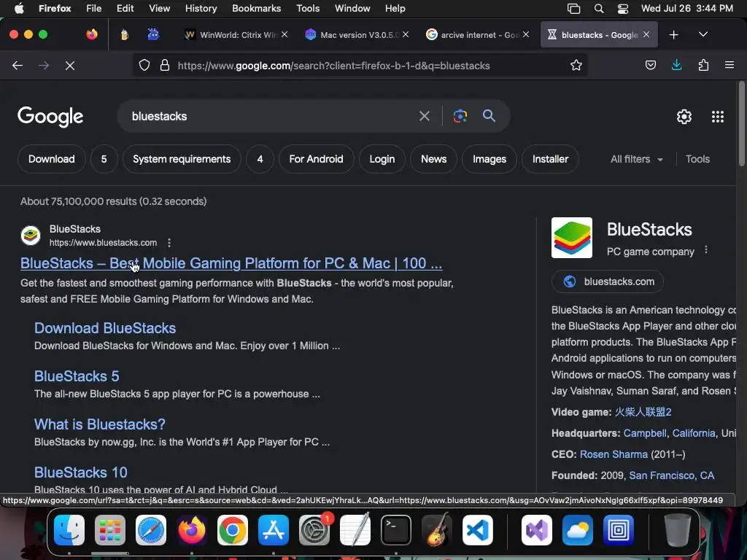
Task: Stop loading the page
Action: click(x=69, y=65)
